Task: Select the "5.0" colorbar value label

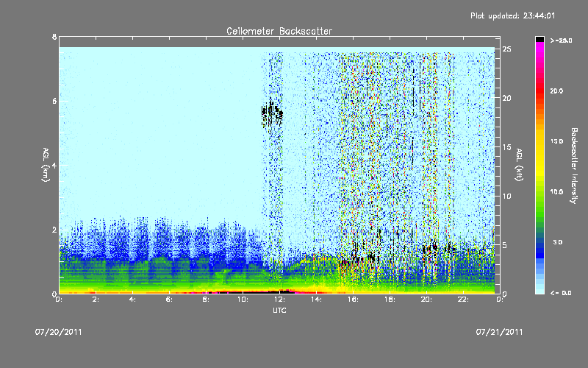Action: click(558, 242)
